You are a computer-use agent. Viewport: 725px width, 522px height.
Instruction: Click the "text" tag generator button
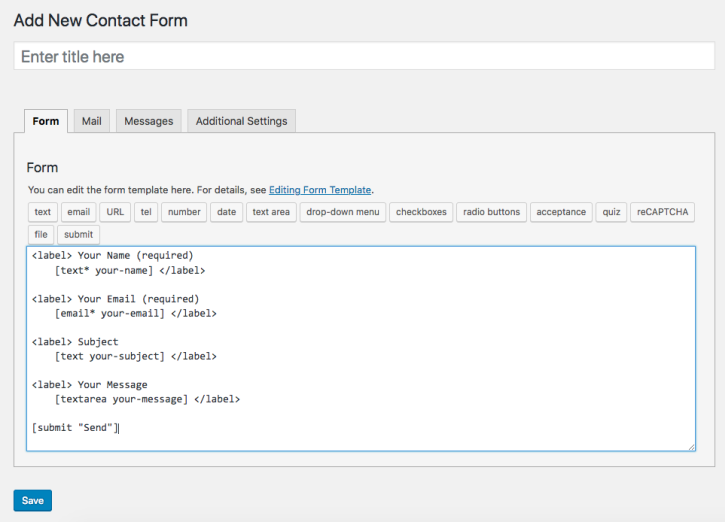point(43,212)
